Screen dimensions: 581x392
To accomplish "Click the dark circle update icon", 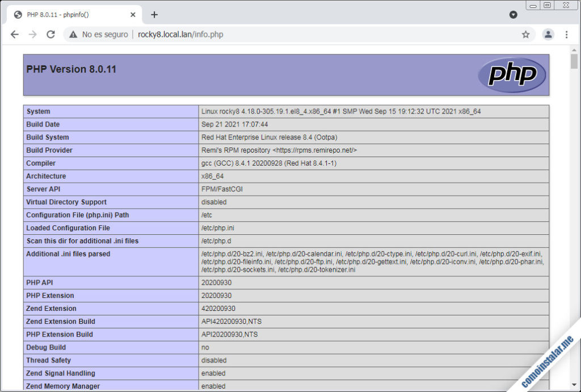I will coord(513,15).
